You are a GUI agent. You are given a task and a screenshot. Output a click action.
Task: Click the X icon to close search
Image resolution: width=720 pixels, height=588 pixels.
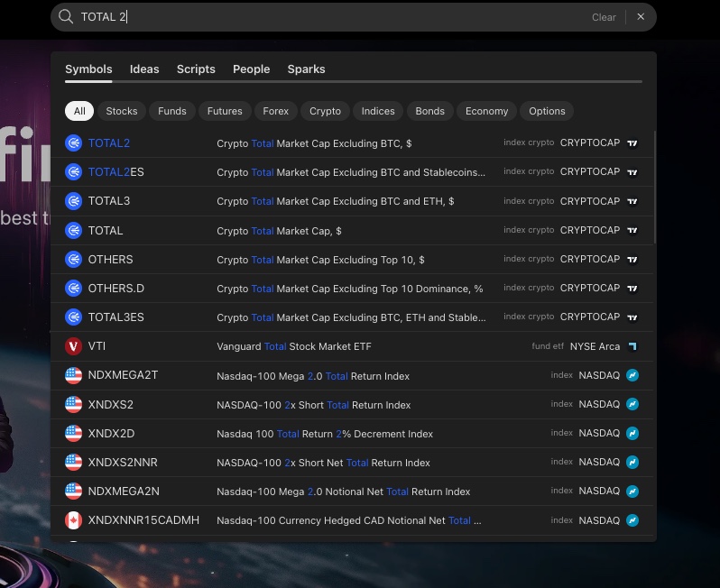point(641,17)
